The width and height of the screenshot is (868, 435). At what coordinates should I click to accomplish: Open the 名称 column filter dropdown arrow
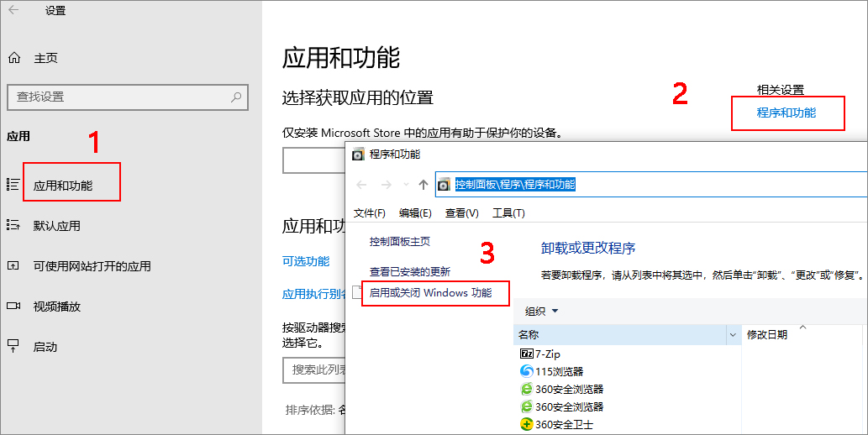(x=733, y=335)
